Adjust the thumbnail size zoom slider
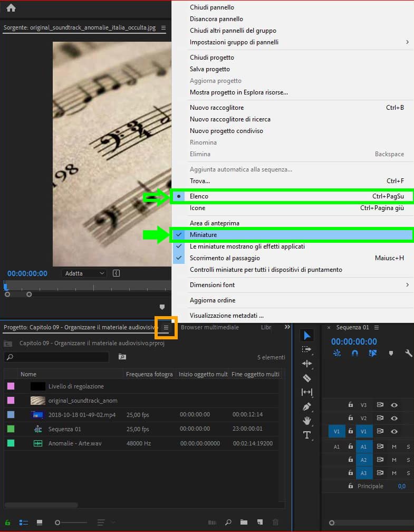Screen dimensions: 414x532 pos(58,522)
